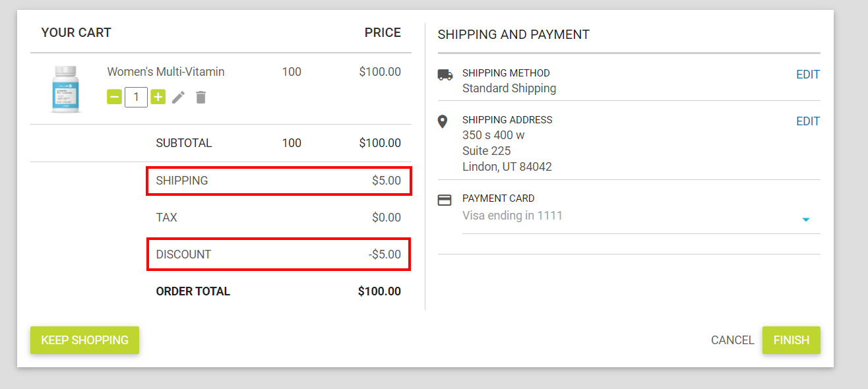Click the Shipping cost row

(x=278, y=181)
